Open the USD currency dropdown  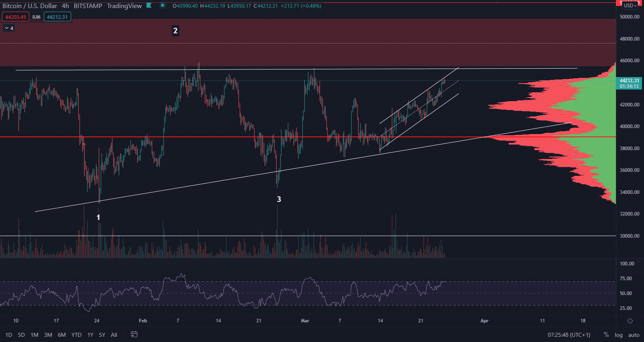tap(630, 5)
